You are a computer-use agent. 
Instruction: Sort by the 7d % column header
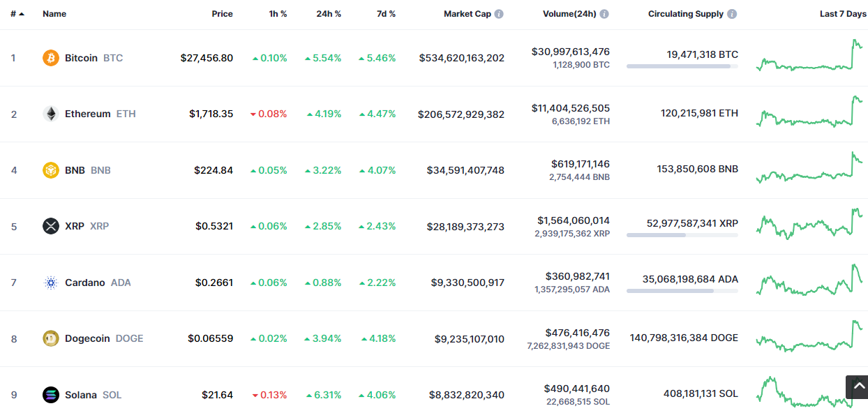coord(385,14)
